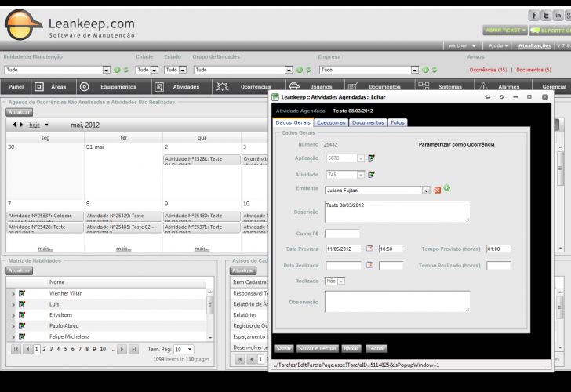The image size is (571, 392).
Task: Open calendar picker for Data Prevista
Action: click(369, 249)
